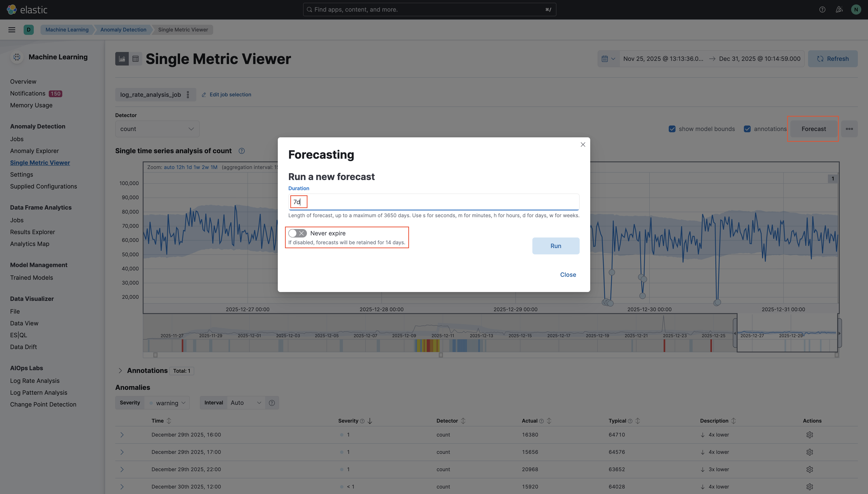Open log_rate_analysis_job options menu icon
This screenshot has height=494, width=868.
pyautogui.click(x=188, y=94)
